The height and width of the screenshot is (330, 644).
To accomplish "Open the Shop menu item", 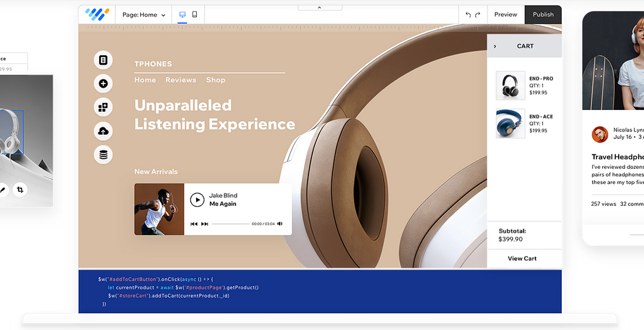I will tap(215, 80).
